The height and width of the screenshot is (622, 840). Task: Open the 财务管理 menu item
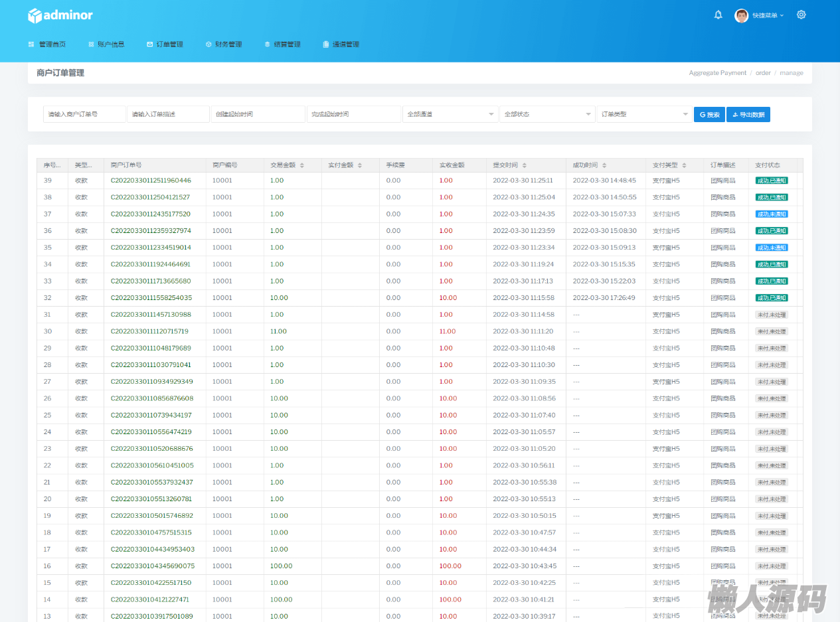point(224,44)
